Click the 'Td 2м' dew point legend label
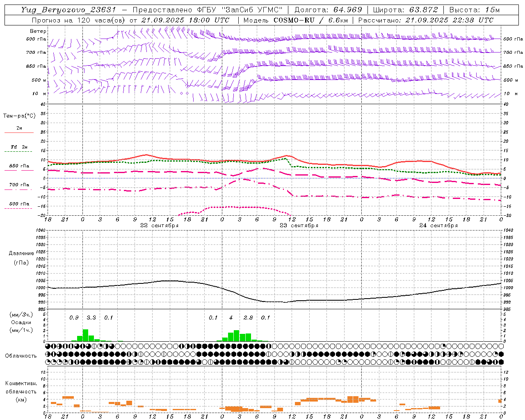525x420 pixels. (19, 147)
